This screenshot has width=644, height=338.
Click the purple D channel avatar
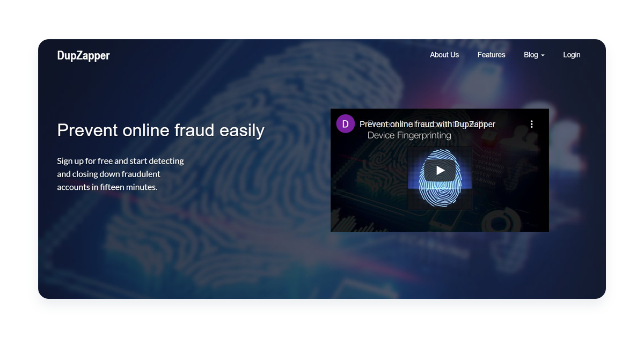pyautogui.click(x=345, y=123)
